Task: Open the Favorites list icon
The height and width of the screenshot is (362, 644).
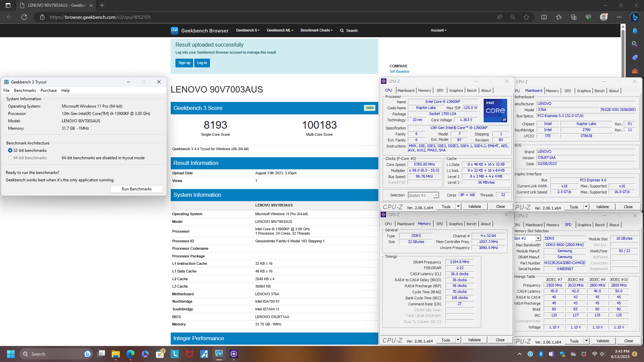Action: [x=559, y=17]
